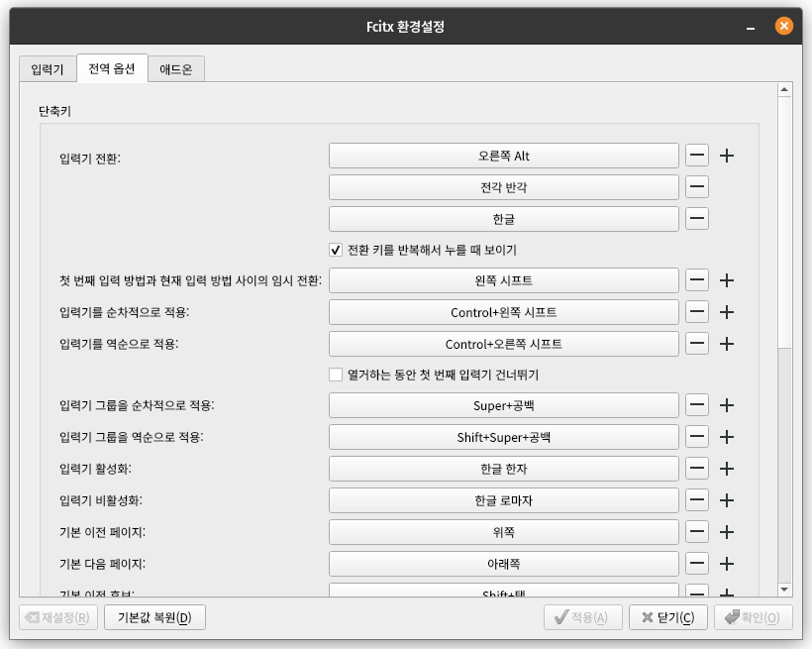The height and width of the screenshot is (649, 812).
Task: Click the minus beside 아래쪽 shortcut
Action: (696, 564)
